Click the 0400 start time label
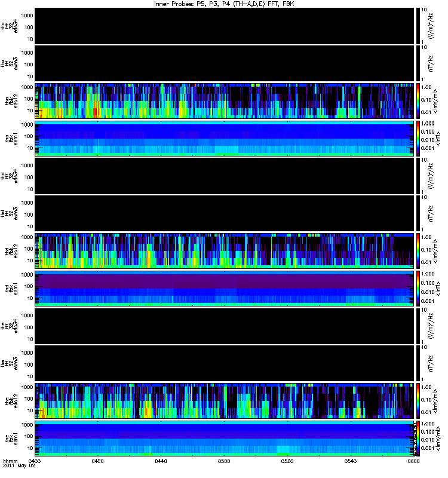Viewport: 448px width, 478px height. pos(35,461)
